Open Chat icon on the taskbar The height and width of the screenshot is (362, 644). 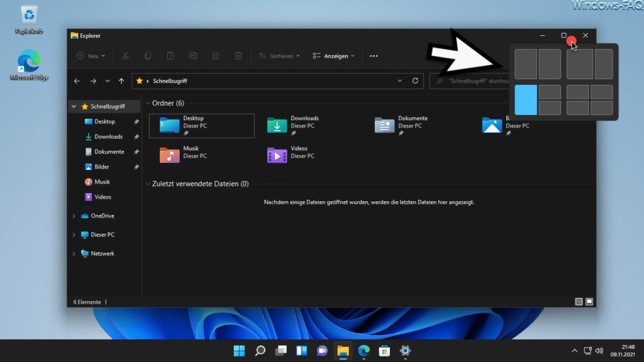[323, 351]
